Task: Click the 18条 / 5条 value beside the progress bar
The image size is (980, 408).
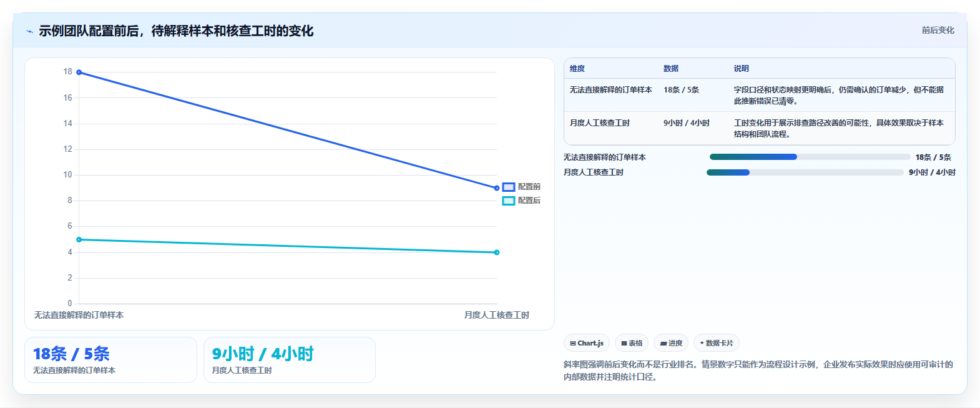Action: coord(933,157)
